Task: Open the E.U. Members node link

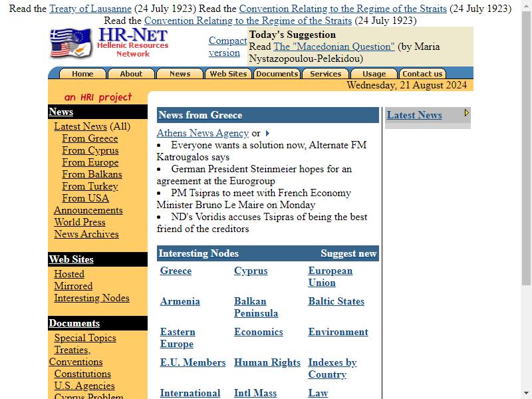Action: pyautogui.click(x=193, y=362)
